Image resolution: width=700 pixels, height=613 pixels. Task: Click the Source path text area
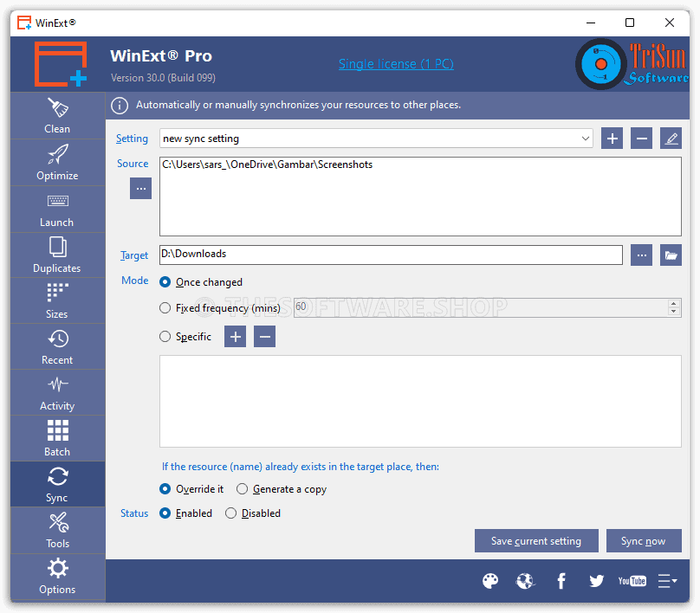[x=420, y=197]
